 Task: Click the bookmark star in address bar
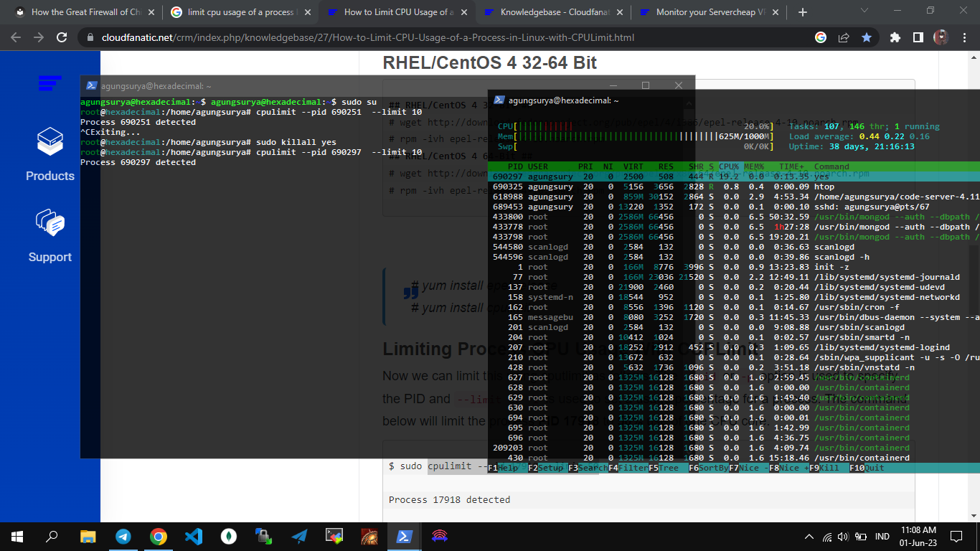click(866, 38)
